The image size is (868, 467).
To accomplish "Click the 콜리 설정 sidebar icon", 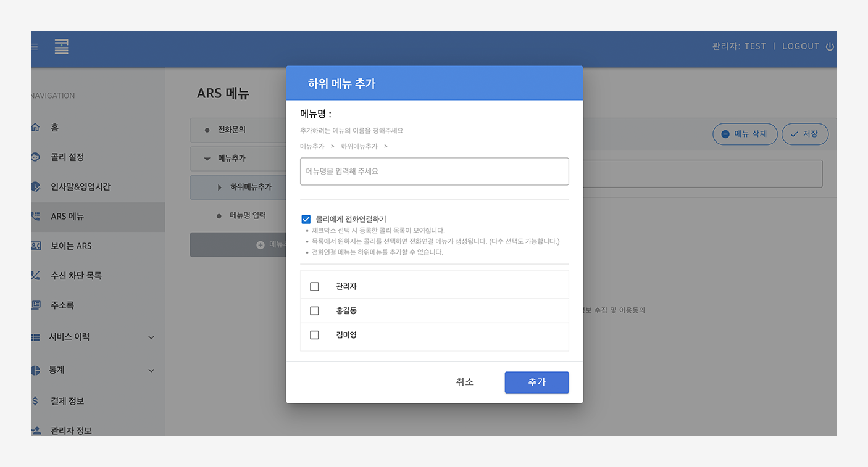I will tap(35, 157).
